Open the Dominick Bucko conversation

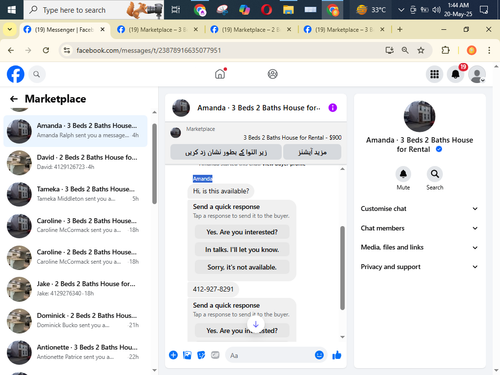point(75,320)
